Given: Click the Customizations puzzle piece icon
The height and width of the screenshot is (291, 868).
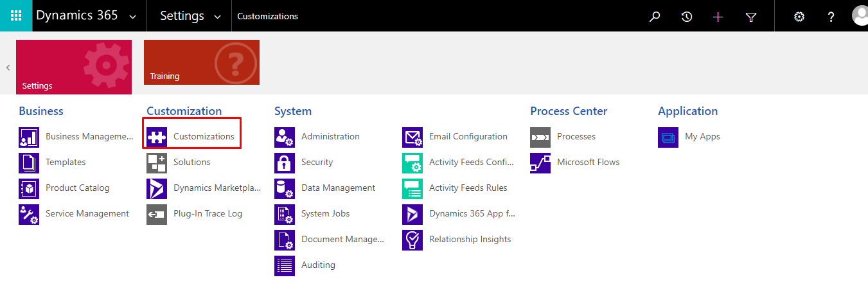Looking at the screenshot, I should point(157,137).
